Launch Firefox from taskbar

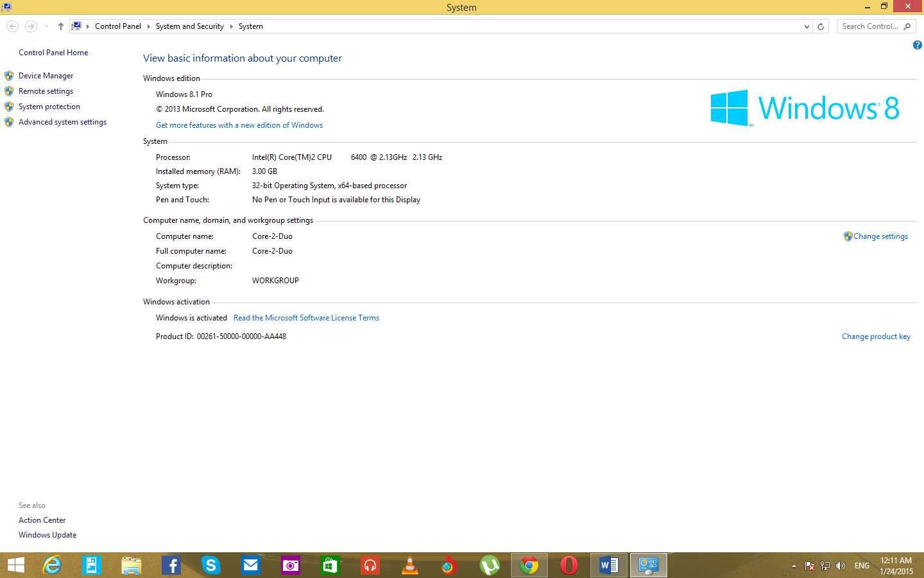[x=449, y=565]
